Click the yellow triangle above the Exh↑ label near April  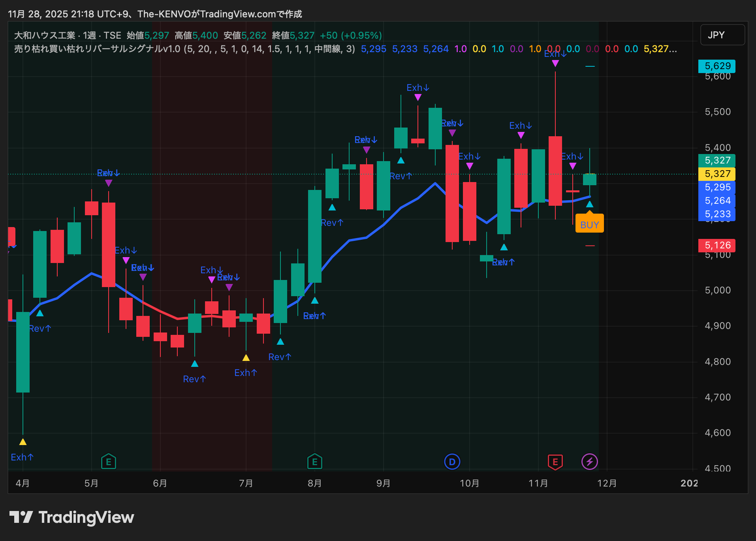[23, 442]
